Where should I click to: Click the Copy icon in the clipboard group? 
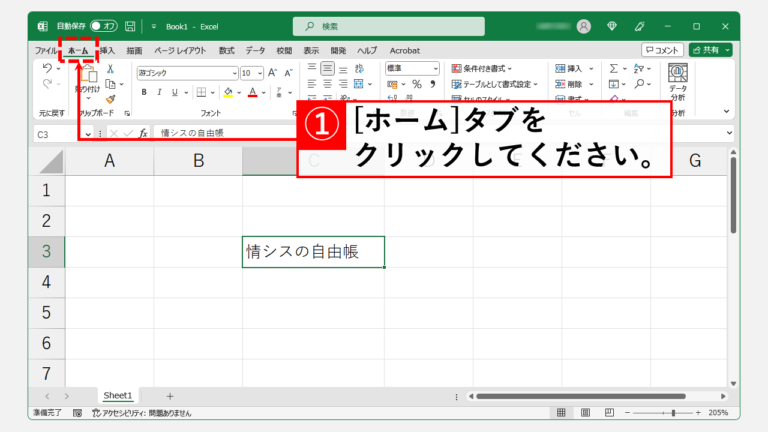[x=111, y=84]
